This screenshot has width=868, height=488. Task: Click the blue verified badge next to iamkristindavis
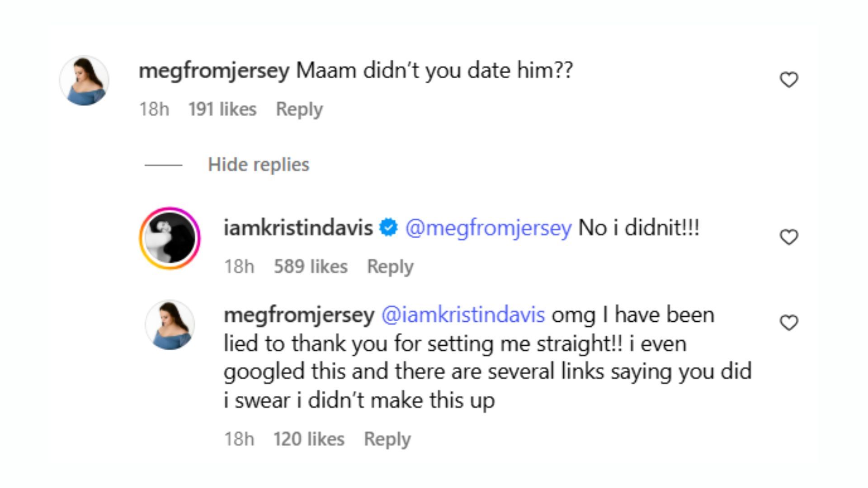pyautogui.click(x=388, y=227)
